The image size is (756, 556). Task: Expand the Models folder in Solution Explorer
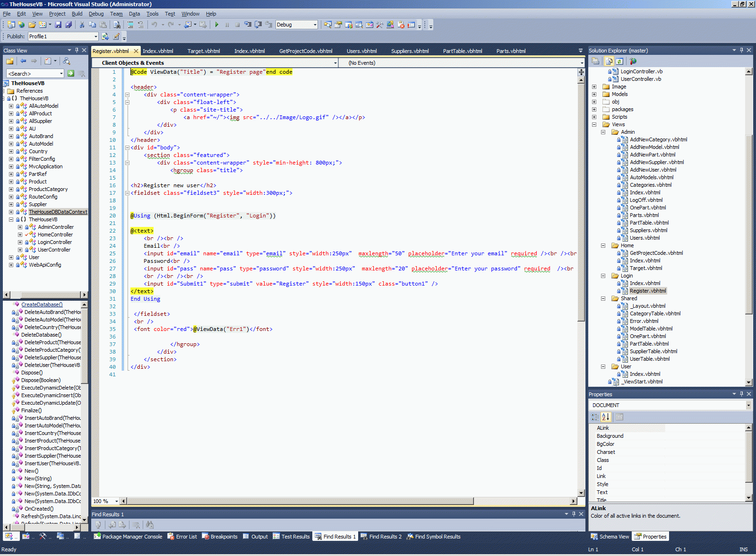(594, 94)
